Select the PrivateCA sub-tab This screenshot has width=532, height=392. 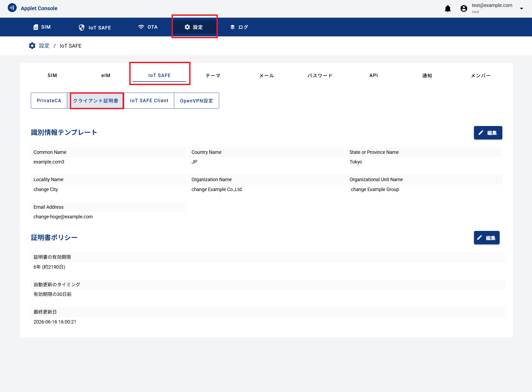49,101
